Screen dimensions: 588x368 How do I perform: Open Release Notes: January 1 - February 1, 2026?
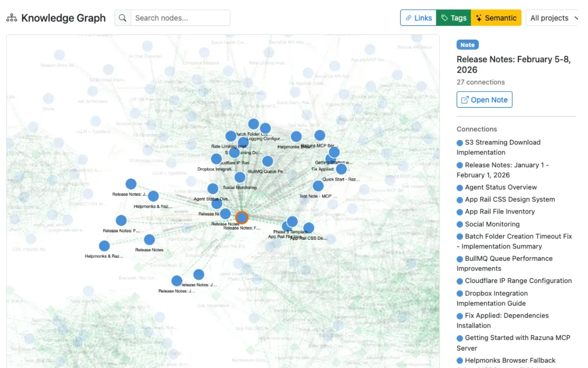point(503,170)
